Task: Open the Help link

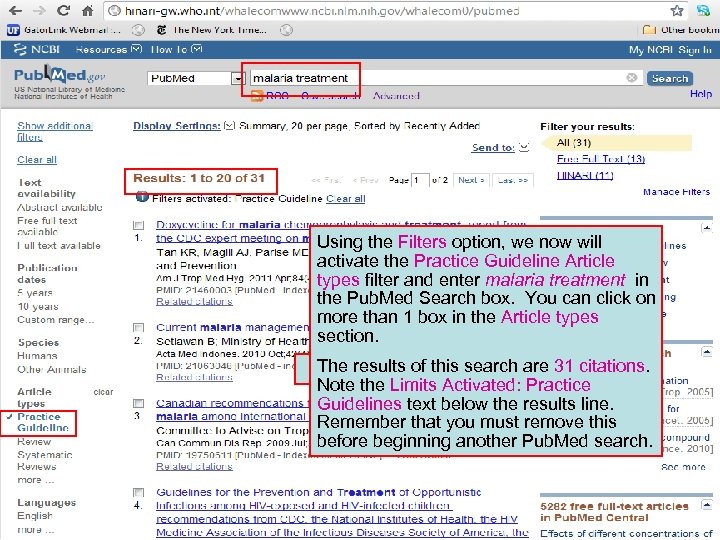Action: 701,94
